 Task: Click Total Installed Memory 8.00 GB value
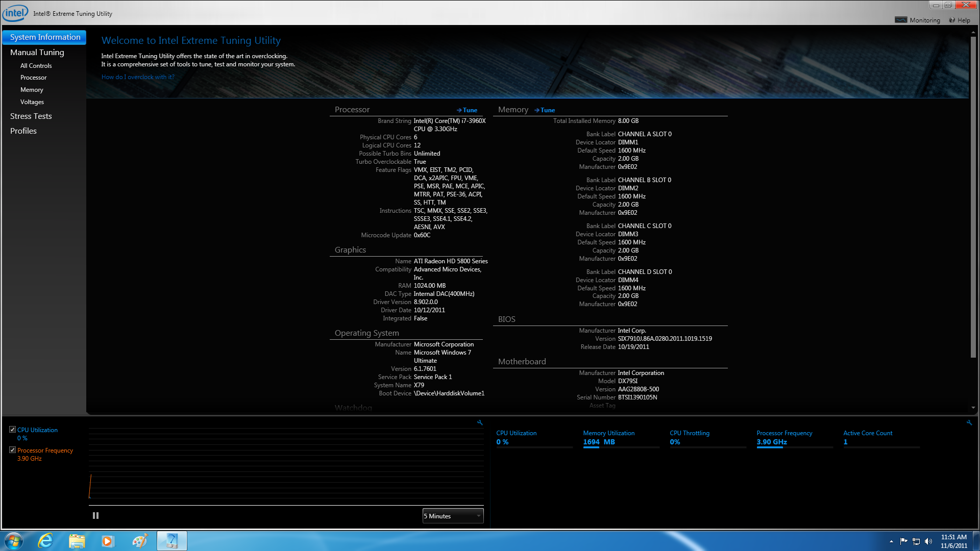point(628,121)
